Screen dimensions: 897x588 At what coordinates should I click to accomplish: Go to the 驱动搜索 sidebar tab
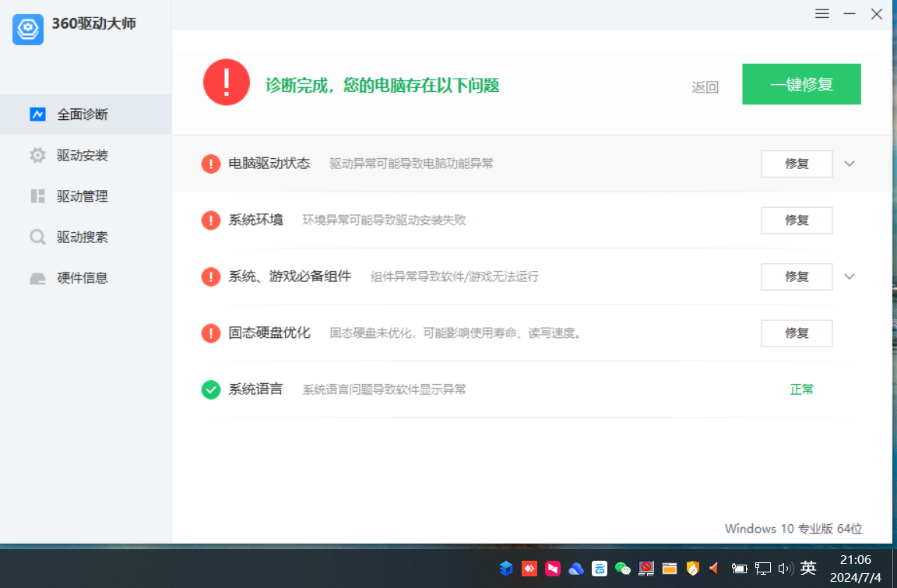pyautogui.click(x=82, y=238)
